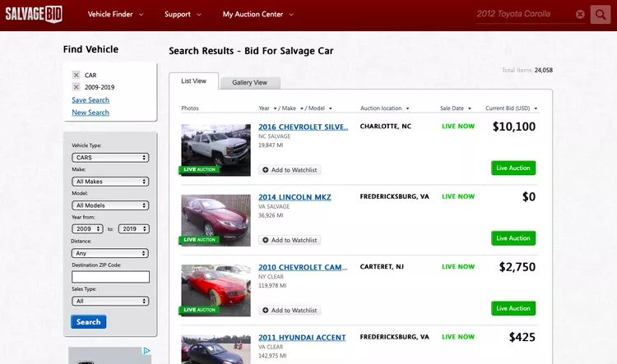Click the Destination ZIP Code field

tap(110, 278)
